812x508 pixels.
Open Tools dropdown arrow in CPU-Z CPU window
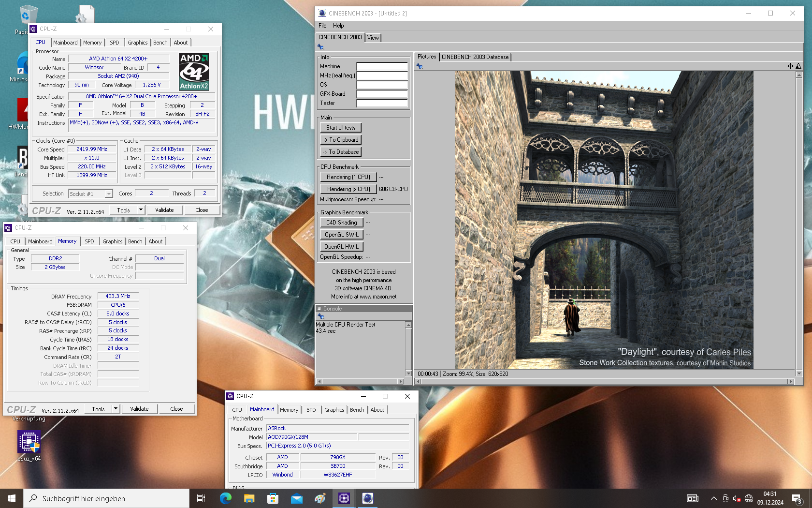(141, 210)
